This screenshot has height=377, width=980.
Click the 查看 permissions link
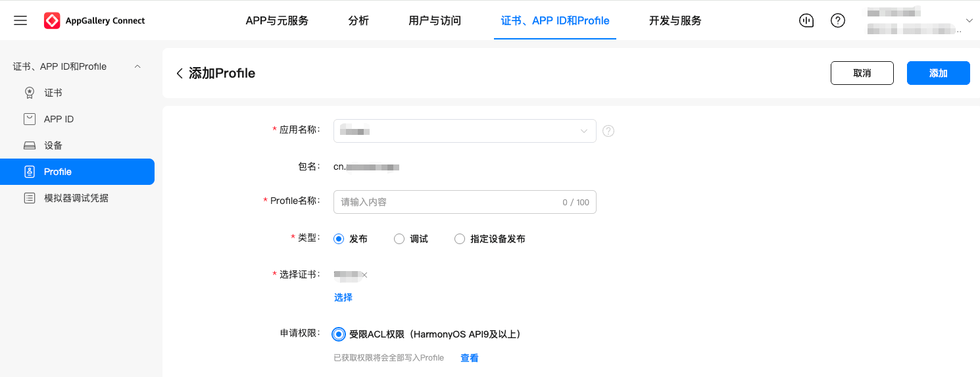click(470, 358)
